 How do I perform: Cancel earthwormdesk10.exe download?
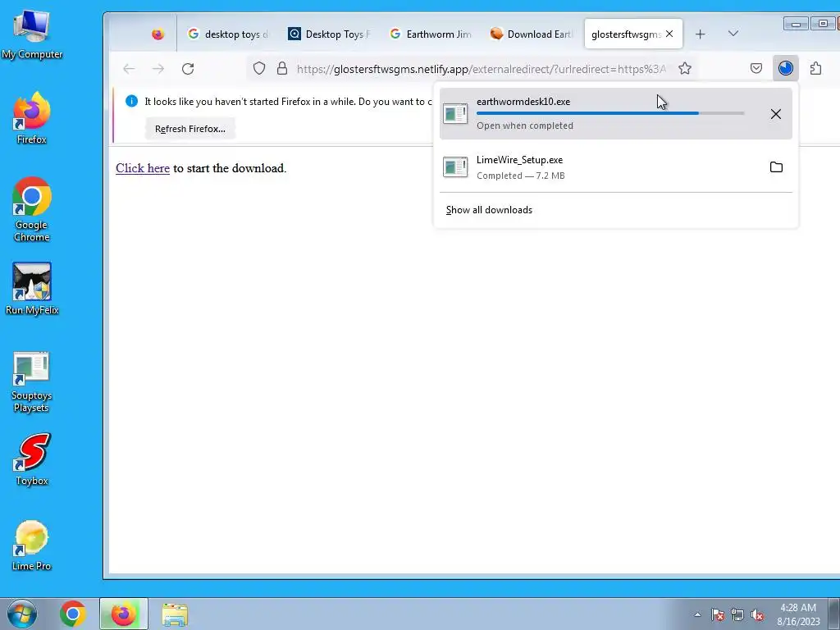775,113
